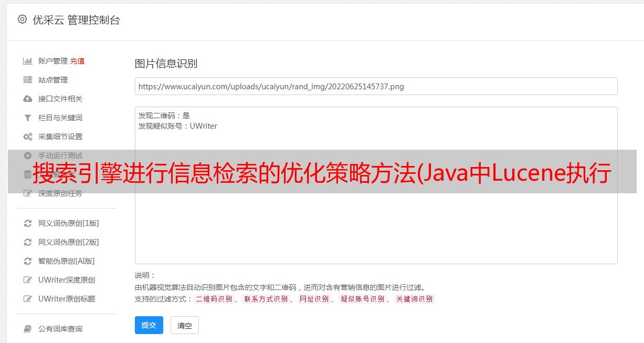Click the 清空 button
The image size is (644, 343).
[185, 326]
